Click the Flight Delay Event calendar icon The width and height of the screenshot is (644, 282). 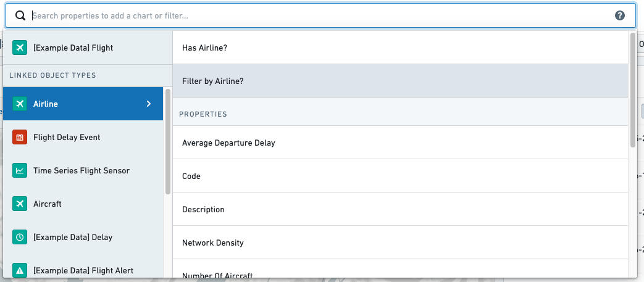pyautogui.click(x=20, y=137)
